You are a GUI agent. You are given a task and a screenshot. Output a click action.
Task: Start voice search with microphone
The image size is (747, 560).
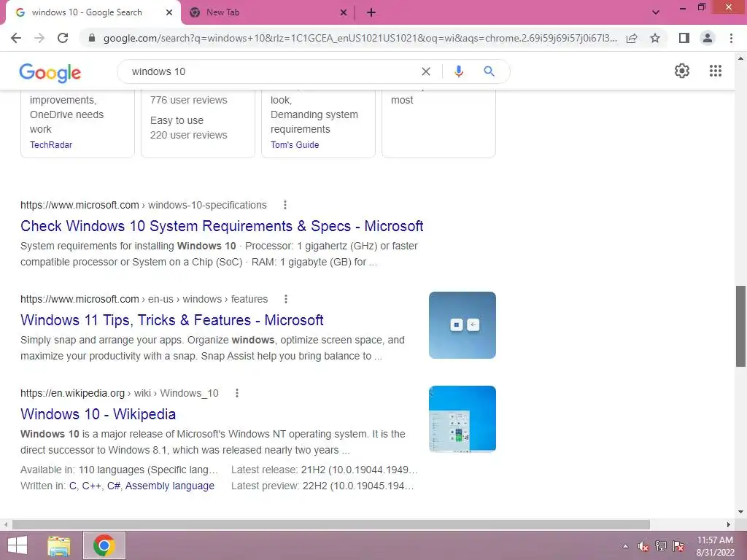click(x=459, y=71)
